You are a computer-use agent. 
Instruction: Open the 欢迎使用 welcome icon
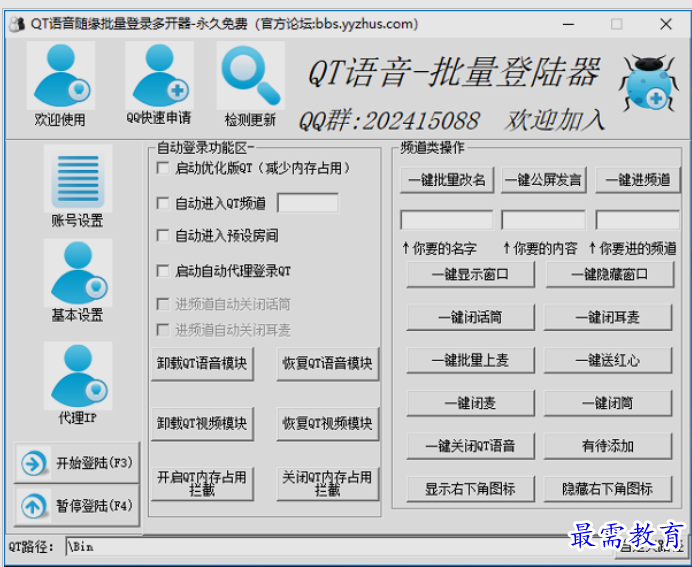coord(61,75)
